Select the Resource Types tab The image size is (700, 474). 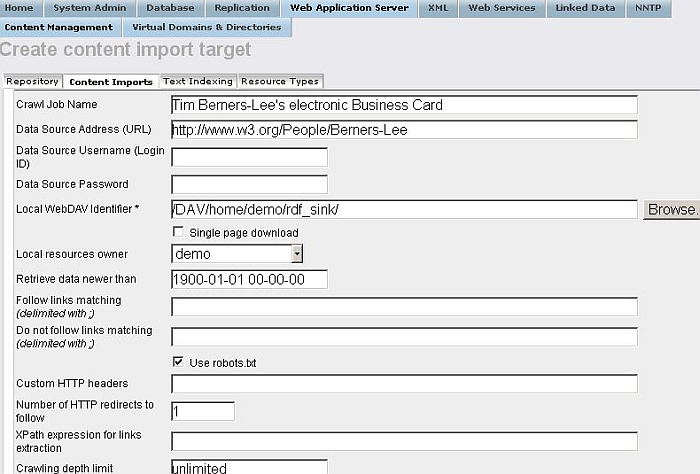280,81
